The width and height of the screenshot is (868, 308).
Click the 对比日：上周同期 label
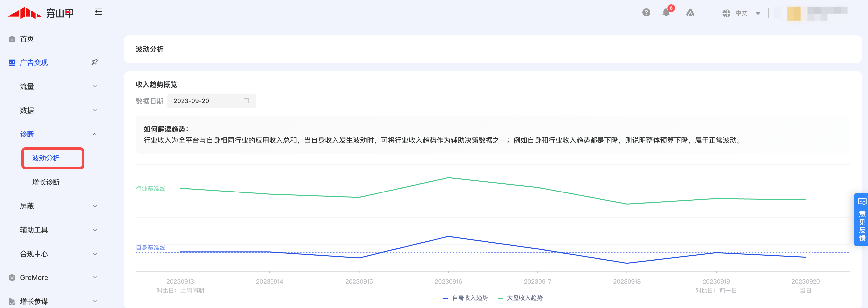coord(180,291)
